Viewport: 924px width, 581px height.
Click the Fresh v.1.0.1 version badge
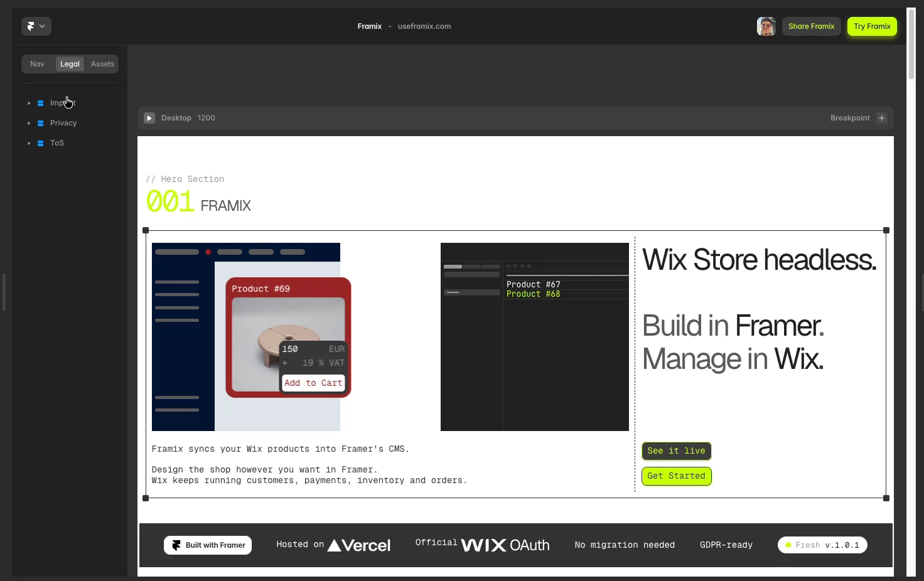point(822,545)
